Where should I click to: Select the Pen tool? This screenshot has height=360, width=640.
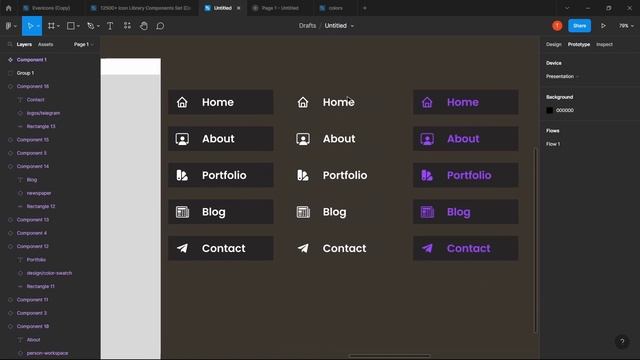point(91,26)
